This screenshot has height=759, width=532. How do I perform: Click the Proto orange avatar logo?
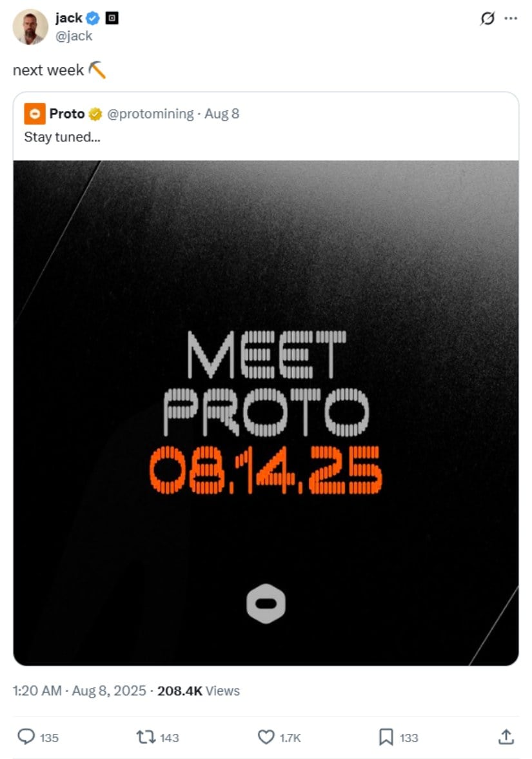point(35,114)
